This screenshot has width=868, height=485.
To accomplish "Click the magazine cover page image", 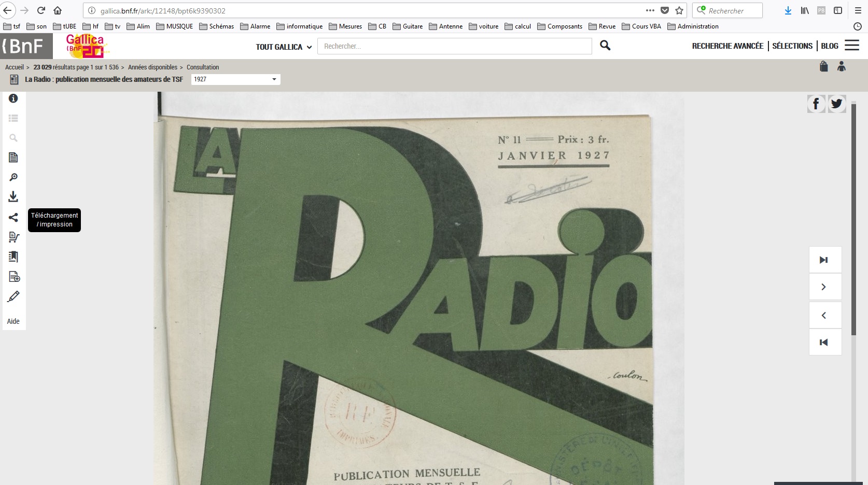I will 419,288.
